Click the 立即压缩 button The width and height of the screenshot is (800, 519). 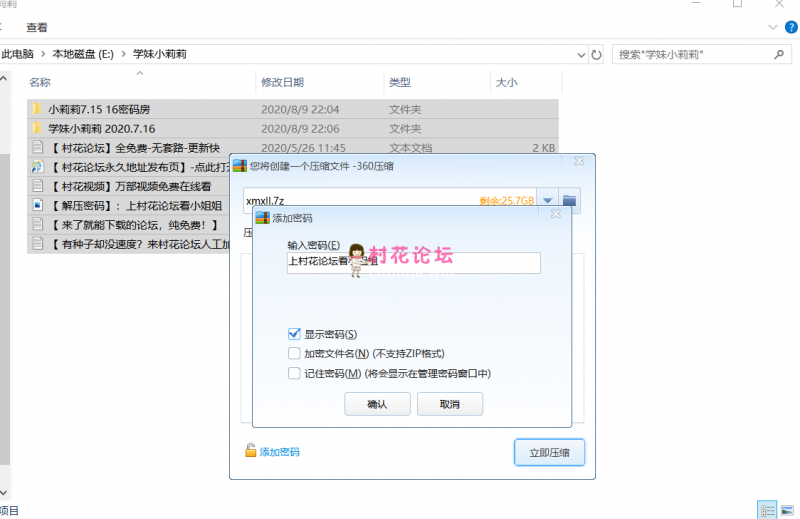click(549, 452)
